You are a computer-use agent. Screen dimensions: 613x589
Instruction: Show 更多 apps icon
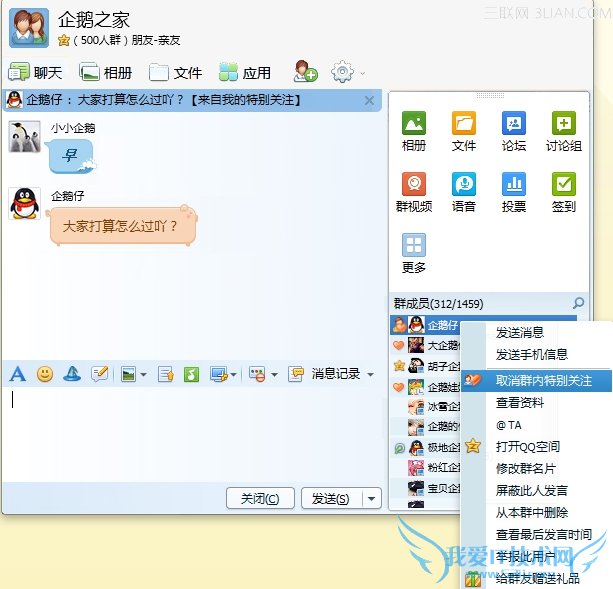pyautogui.click(x=414, y=253)
